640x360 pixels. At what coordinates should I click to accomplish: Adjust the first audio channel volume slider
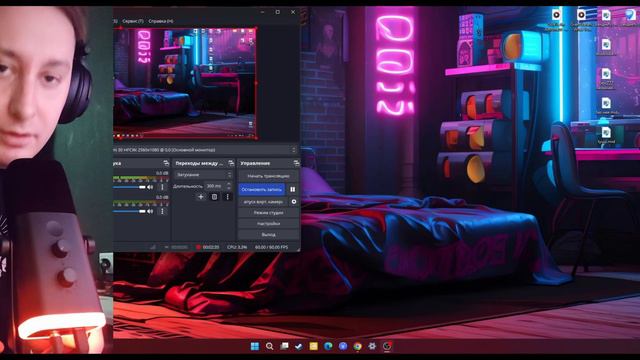point(129,187)
